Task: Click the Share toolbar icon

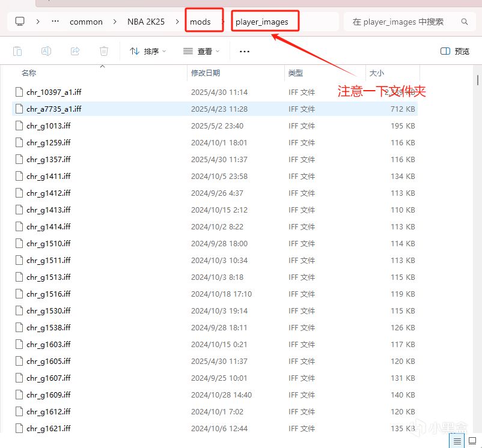Action: 75,51
